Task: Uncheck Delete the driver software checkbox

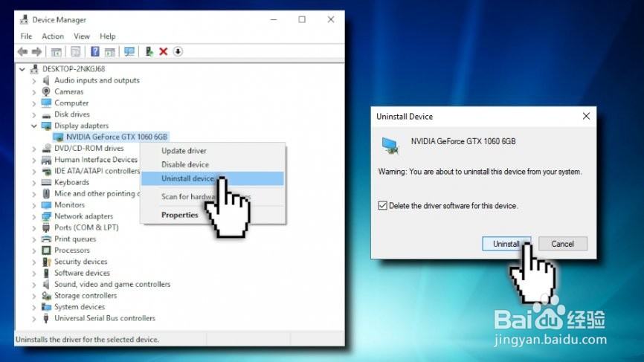Action: (x=382, y=206)
